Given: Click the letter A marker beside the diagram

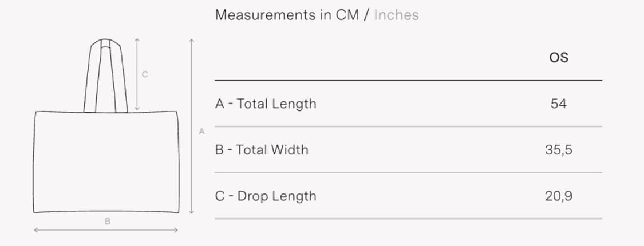Looking at the screenshot, I should [x=202, y=132].
